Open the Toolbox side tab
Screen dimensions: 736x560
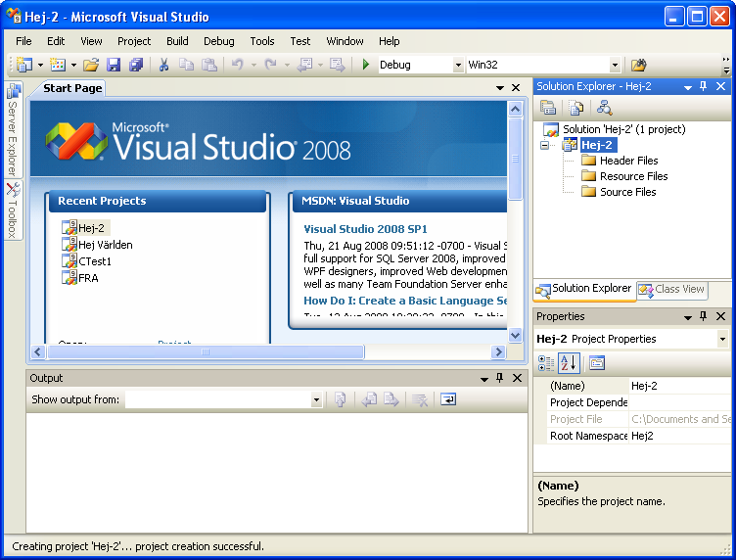(13, 210)
